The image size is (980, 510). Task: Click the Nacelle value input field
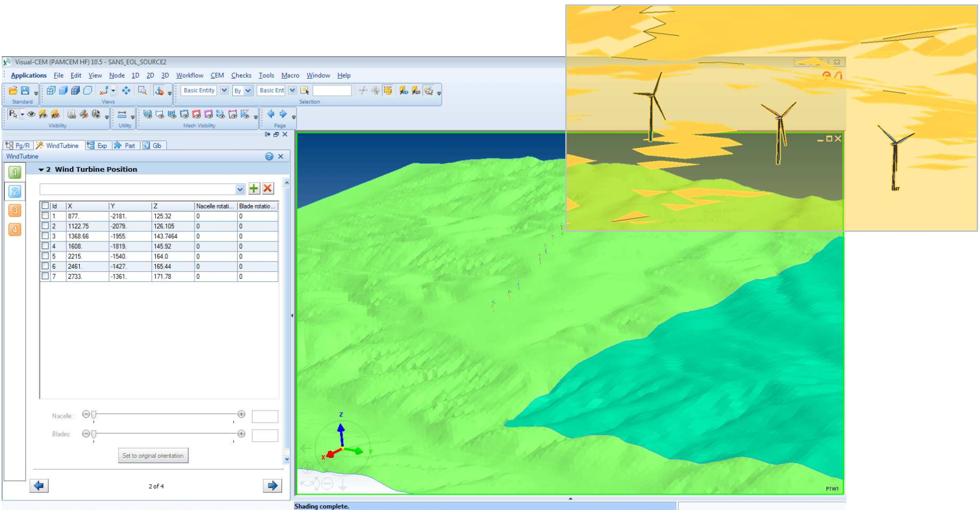tap(265, 416)
